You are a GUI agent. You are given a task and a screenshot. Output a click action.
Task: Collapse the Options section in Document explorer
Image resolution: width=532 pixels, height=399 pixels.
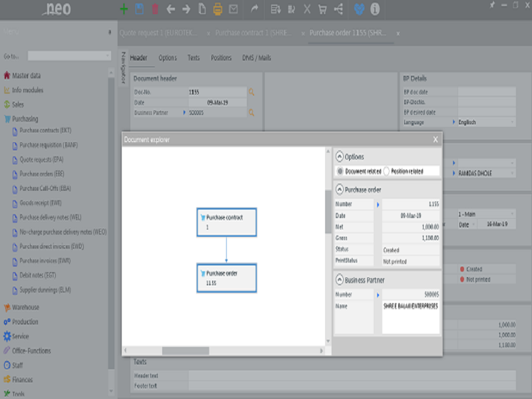[x=339, y=157]
